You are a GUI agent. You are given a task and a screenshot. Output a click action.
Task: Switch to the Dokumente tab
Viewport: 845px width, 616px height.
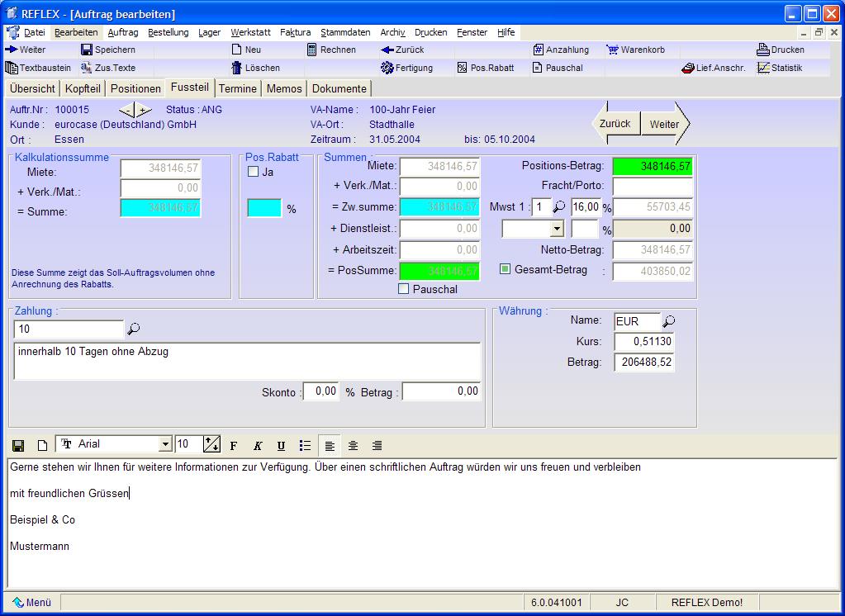tap(339, 88)
